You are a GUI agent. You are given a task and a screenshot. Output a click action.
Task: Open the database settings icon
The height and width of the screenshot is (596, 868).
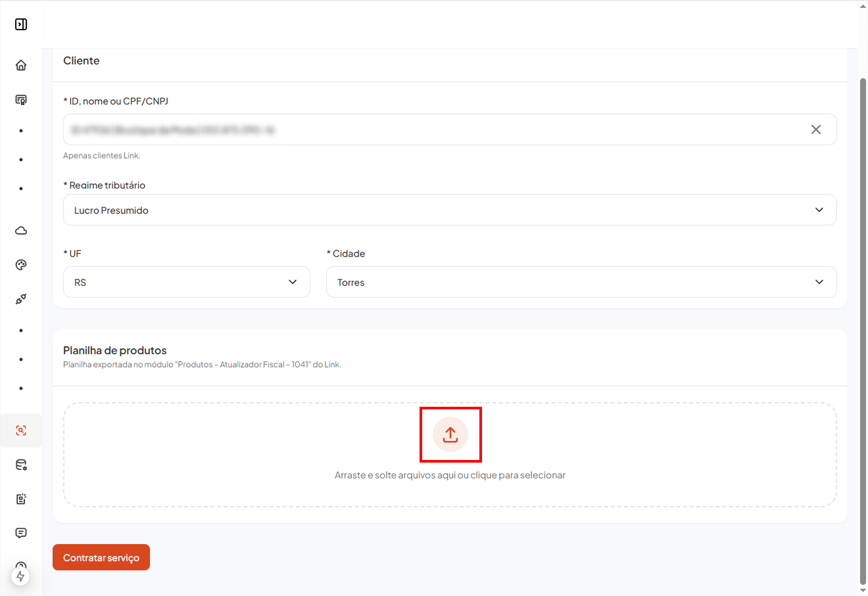point(21,465)
